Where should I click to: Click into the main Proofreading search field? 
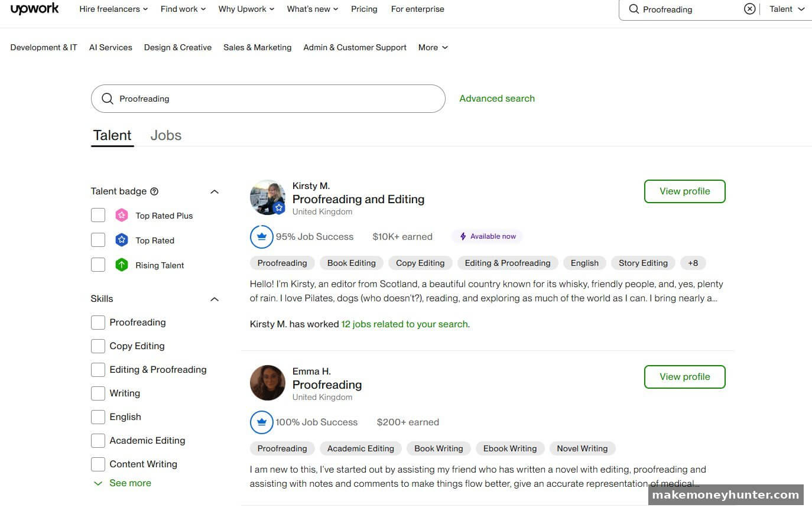(x=268, y=99)
